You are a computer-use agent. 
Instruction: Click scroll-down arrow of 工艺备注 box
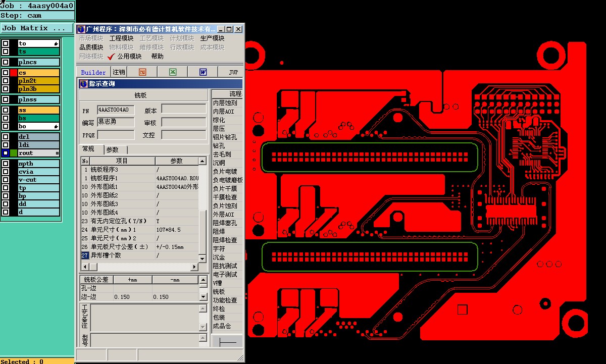pos(203,327)
